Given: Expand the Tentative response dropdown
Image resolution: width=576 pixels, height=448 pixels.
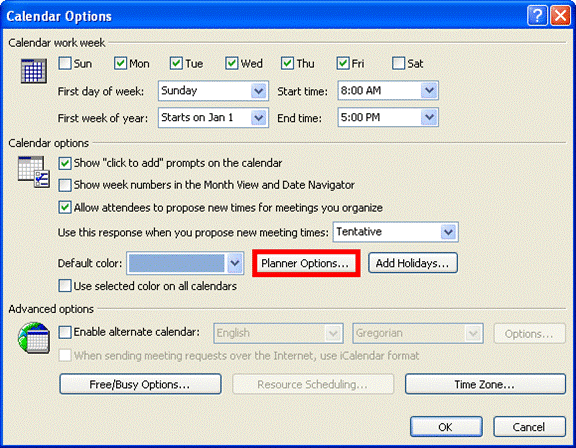Looking at the screenshot, I should tap(396, 232).
